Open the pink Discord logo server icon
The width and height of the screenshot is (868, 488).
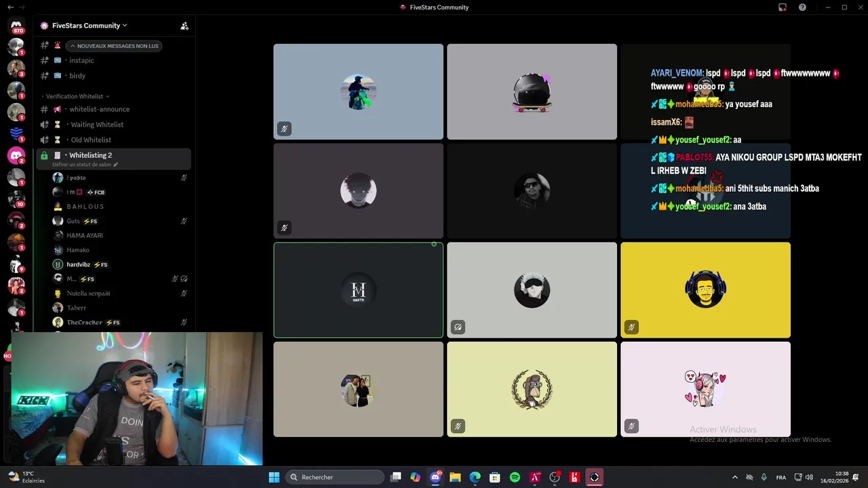pyautogui.click(x=16, y=155)
